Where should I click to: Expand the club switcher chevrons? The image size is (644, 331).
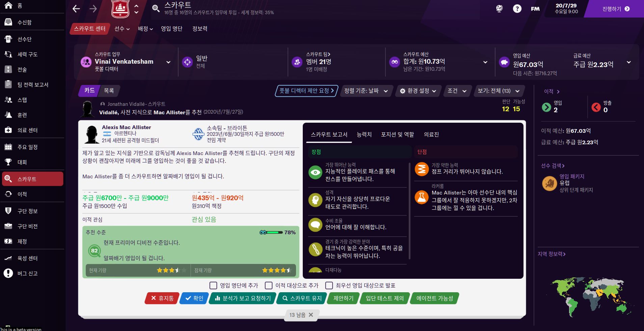pos(136,9)
